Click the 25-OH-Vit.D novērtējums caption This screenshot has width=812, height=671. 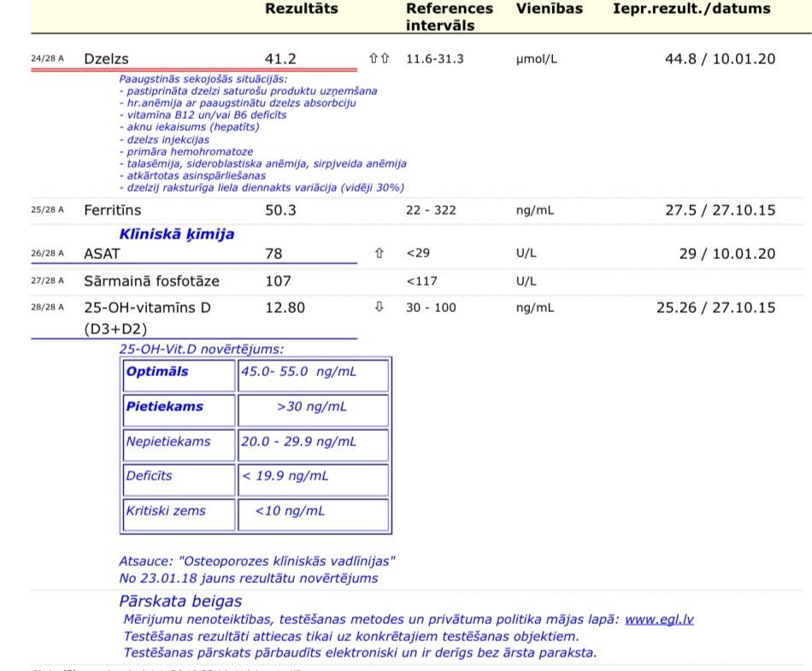point(202,349)
